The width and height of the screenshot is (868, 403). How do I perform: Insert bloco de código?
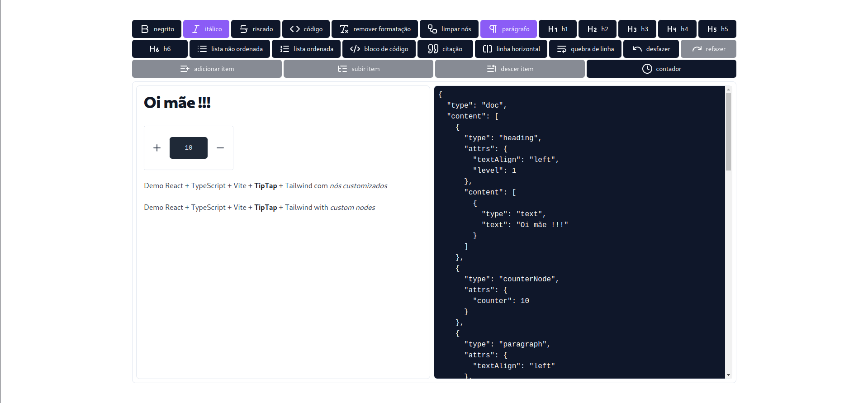tap(379, 49)
